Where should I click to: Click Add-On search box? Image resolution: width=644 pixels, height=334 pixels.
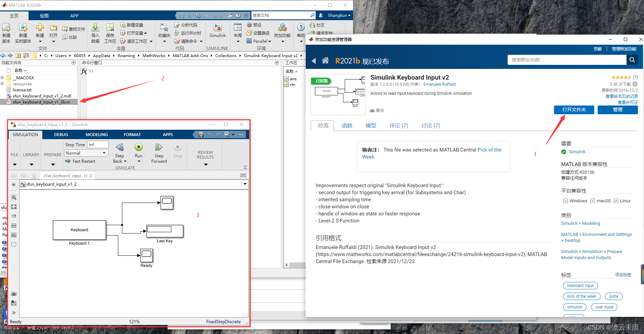(567, 60)
